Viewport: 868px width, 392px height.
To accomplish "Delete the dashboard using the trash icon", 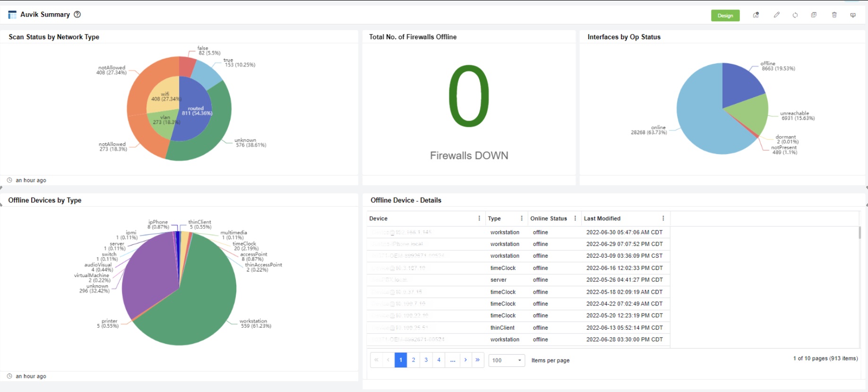I will [x=834, y=15].
